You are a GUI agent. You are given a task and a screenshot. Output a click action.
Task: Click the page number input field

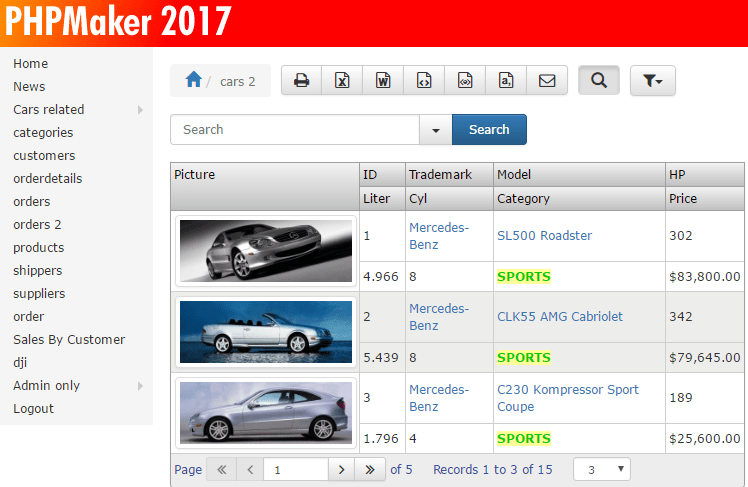click(x=296, y=470)
